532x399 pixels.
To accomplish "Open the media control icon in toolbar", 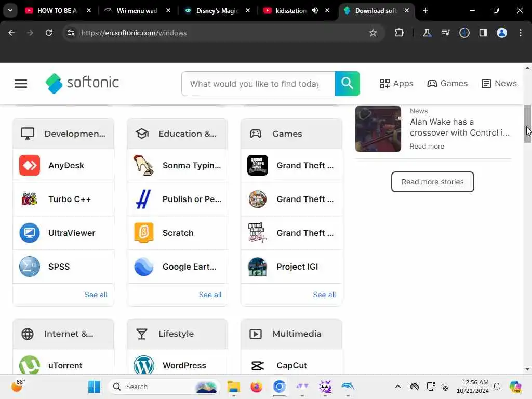I will [x=446, y=33].
